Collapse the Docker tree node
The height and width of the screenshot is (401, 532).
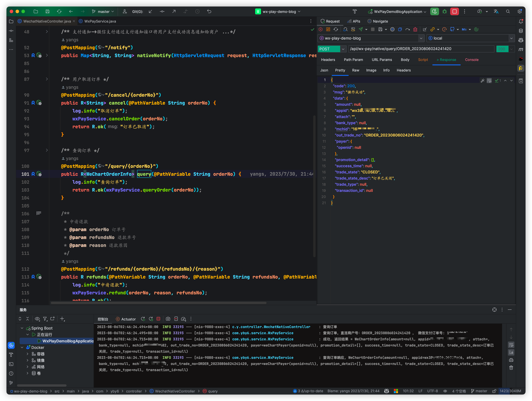point(22,347)
